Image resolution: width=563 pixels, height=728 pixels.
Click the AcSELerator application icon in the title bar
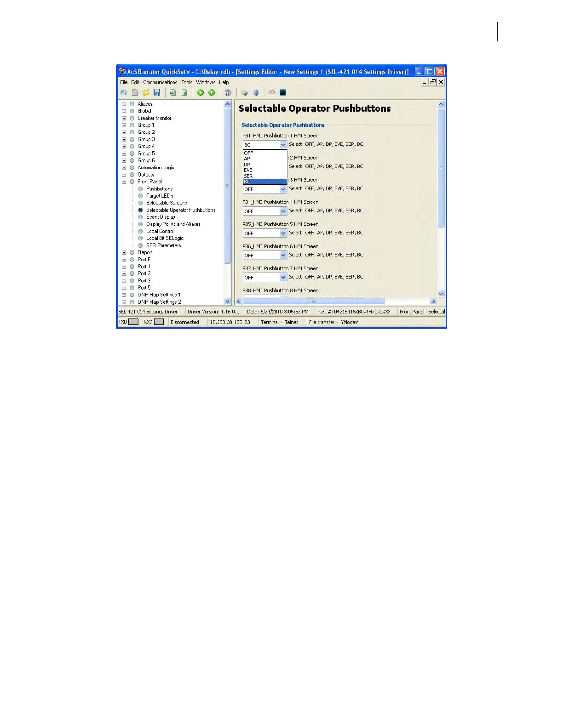coord(122,71)
